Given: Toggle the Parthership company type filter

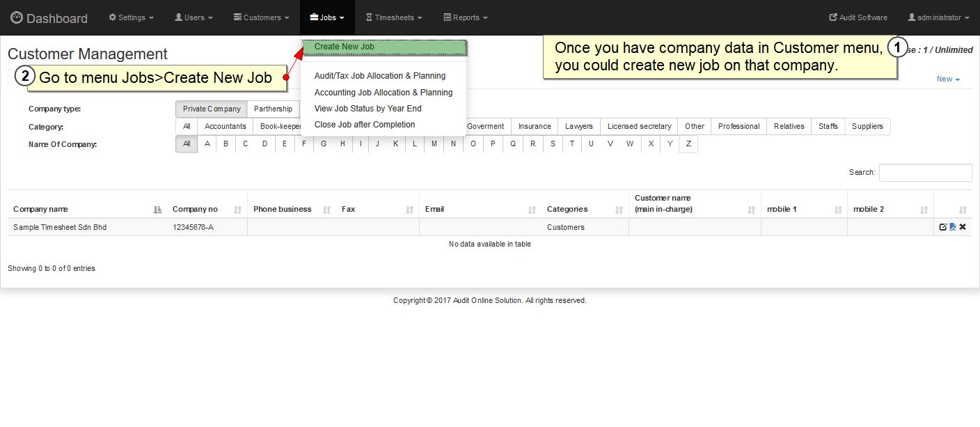Looking at the screenshot, I should tap(273, 109).
